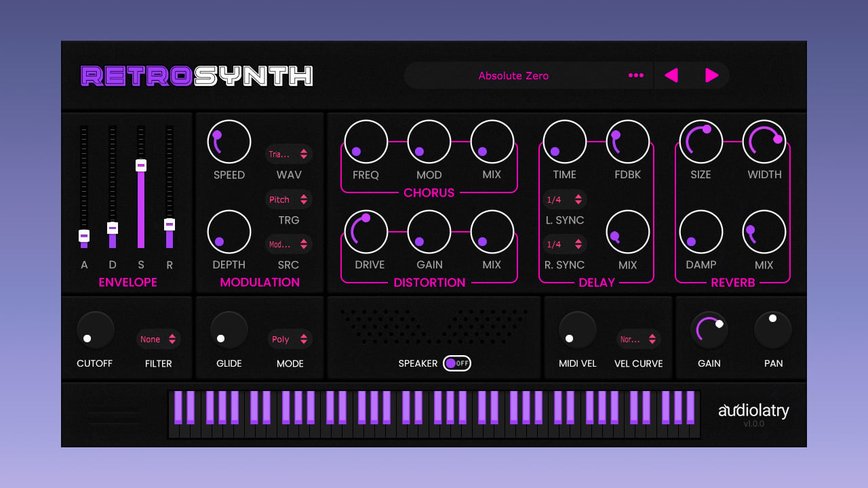Screen dimensions: 868x488
Task: Click the Absolute Zero preset name
Action: (x=513, y=75)
